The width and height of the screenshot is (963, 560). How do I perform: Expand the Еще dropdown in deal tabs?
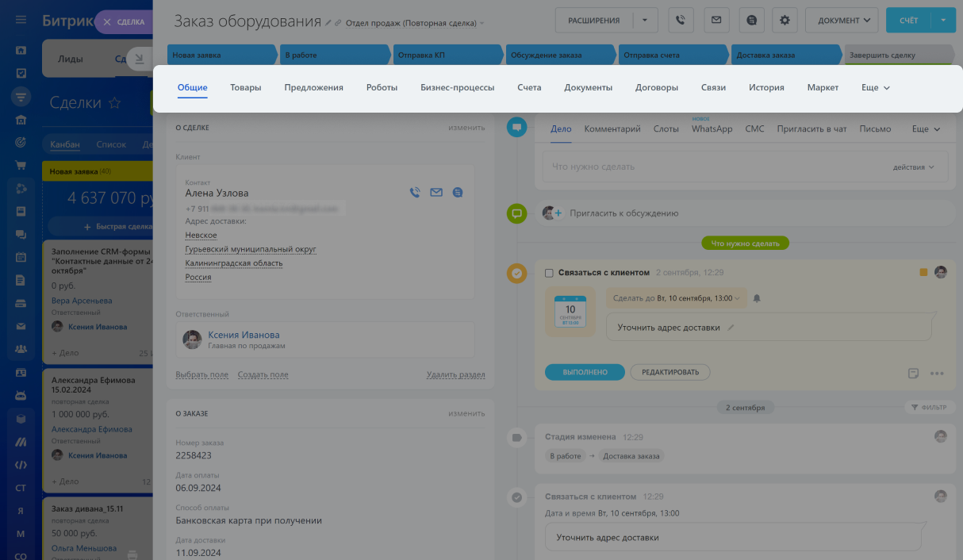click(x=876, y=88)
